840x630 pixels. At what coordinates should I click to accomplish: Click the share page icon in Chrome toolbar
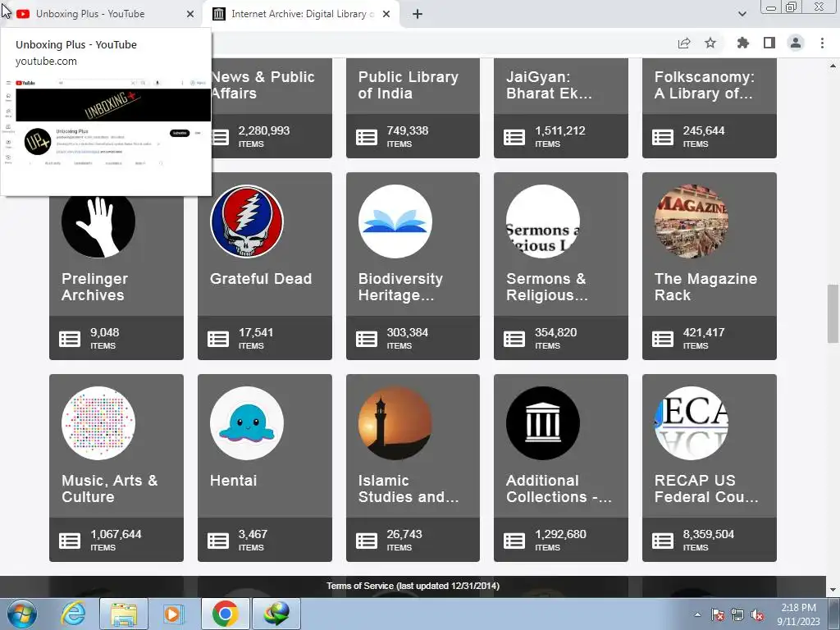684,43
